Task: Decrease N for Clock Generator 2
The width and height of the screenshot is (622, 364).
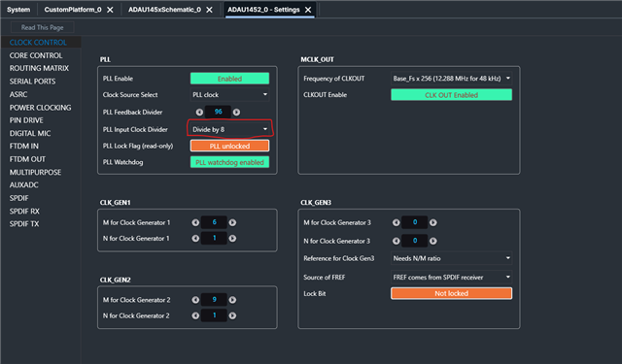Action: pos(195,315)
